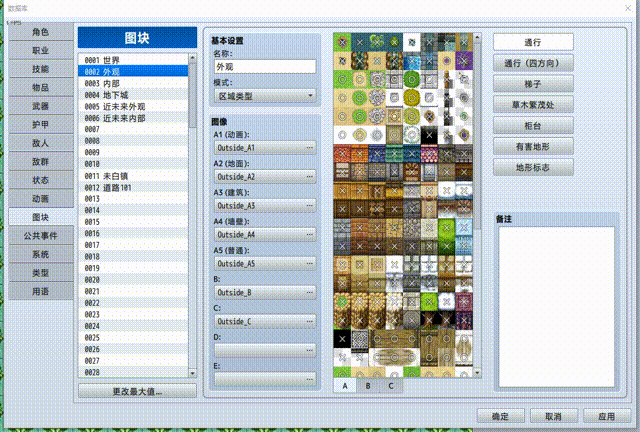
Task: Switch tile palette to tab C
Action: pyautogui.click(x=391, y=385)
